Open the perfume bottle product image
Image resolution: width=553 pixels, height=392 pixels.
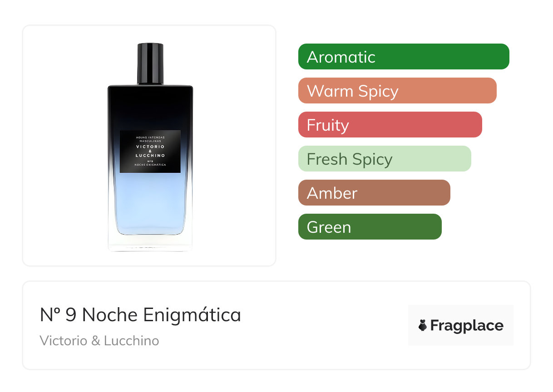(x=150, y=147)
